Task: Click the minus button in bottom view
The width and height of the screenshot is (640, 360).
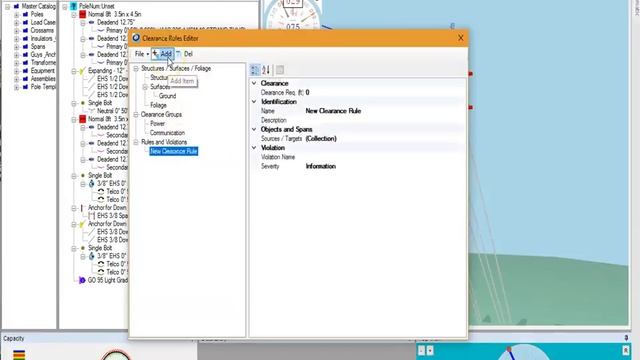Action: [422, 351]
